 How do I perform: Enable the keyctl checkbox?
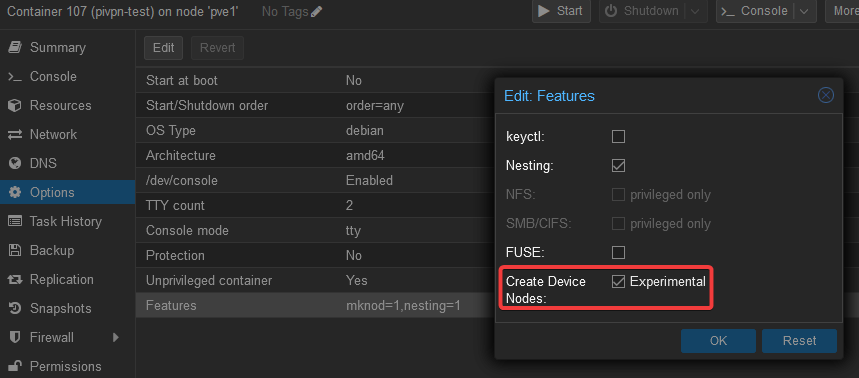click(618, 136)
